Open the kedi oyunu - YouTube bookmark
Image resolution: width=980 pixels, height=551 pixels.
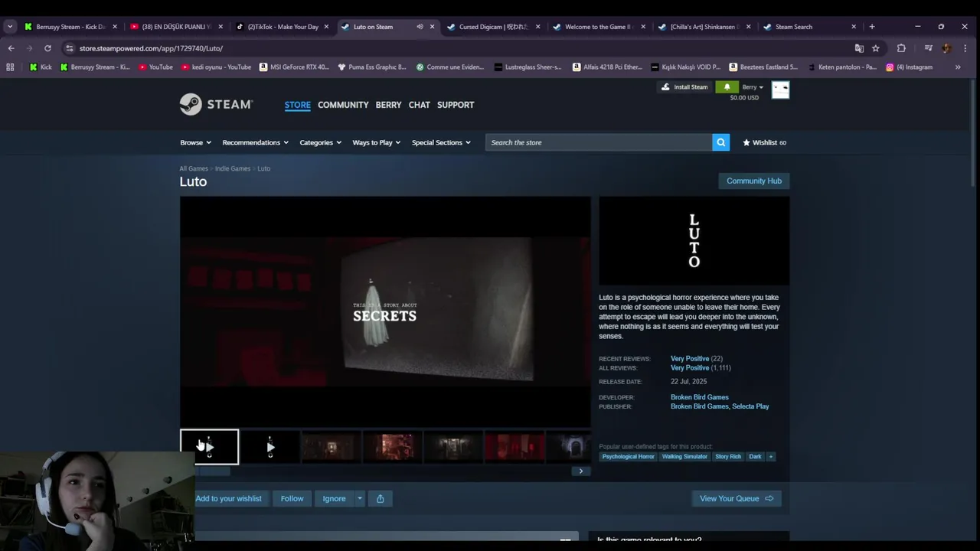point(216,67)
